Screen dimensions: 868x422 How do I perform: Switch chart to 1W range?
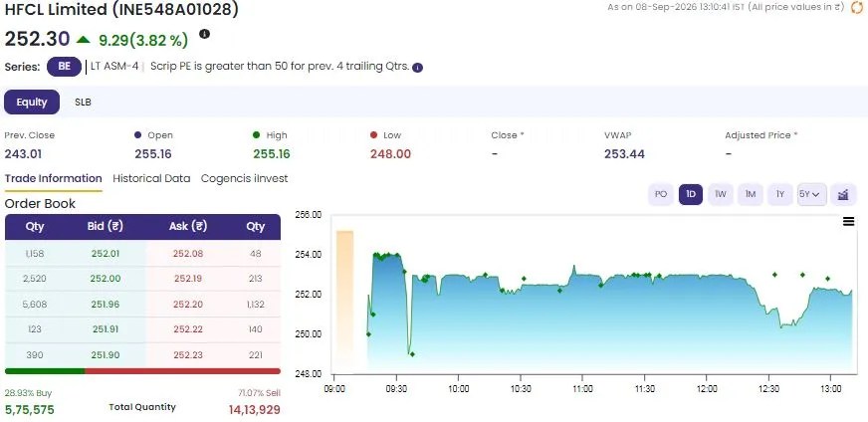[721, 194]
